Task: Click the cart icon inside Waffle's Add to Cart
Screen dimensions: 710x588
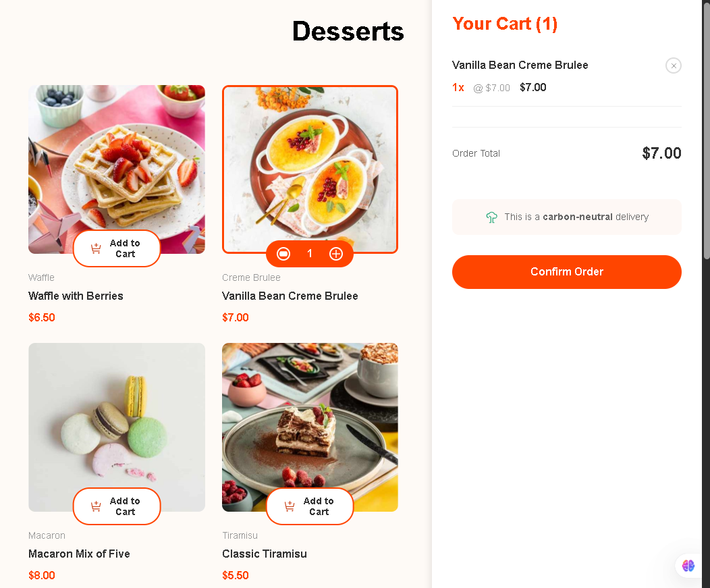Action: click(x=97, y=248)
